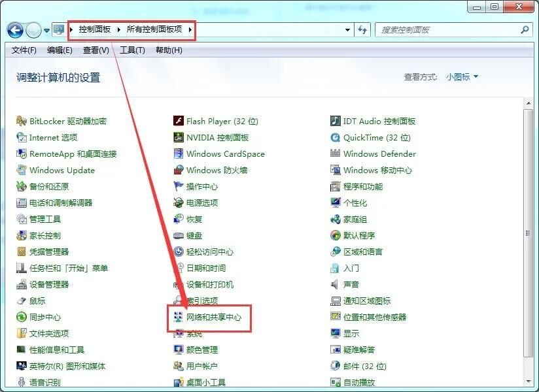
Task: Open the 小图标 view mode dropdown
Action: pyautogui.click(x=462, y=77)
